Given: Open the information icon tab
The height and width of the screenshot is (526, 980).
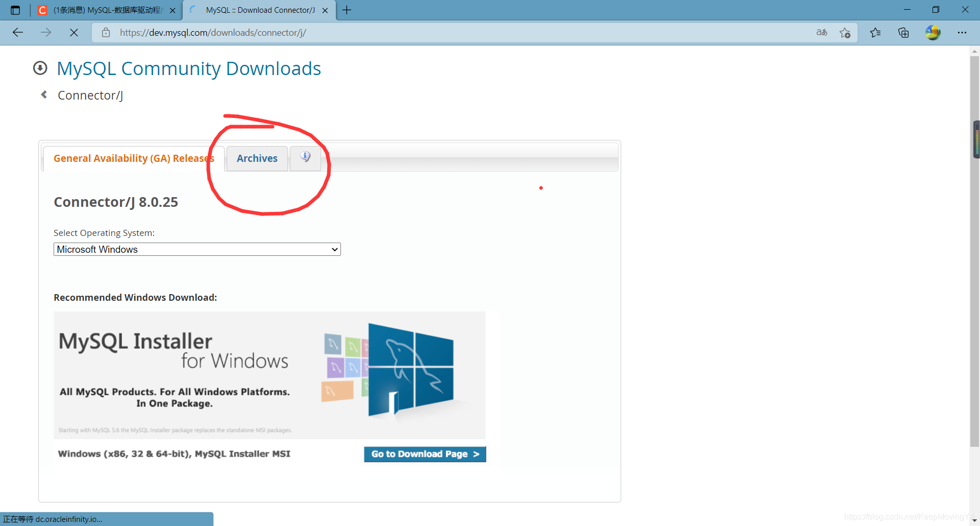Looking at the screenshot, I should click(305, 158).
